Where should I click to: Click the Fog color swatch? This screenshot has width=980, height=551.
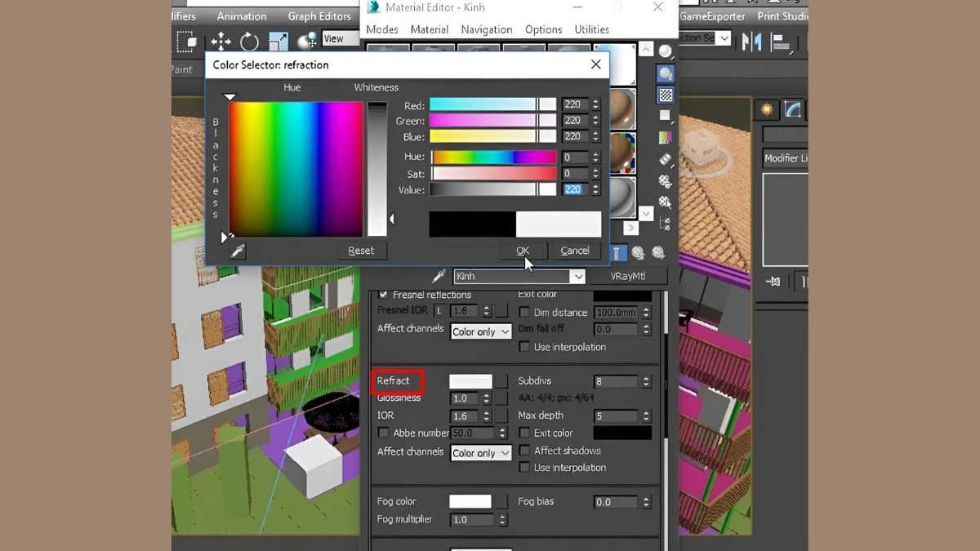coord(472,501)
